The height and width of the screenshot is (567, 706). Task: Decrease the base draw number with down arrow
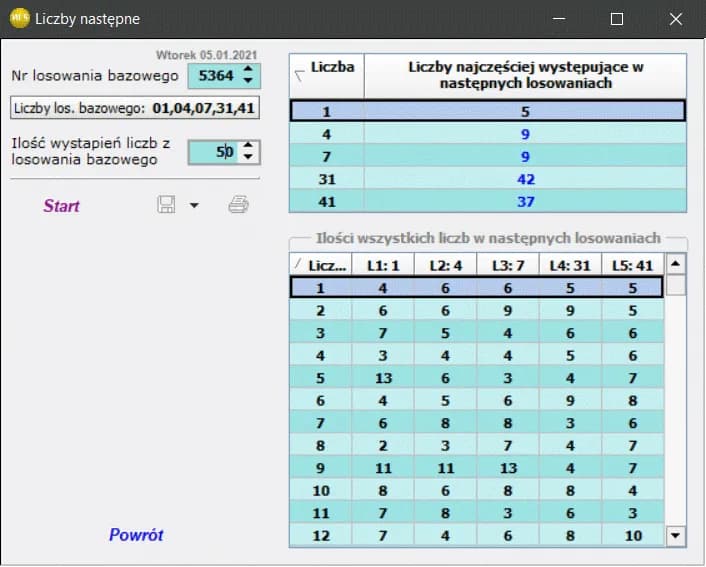pos(249,82)
